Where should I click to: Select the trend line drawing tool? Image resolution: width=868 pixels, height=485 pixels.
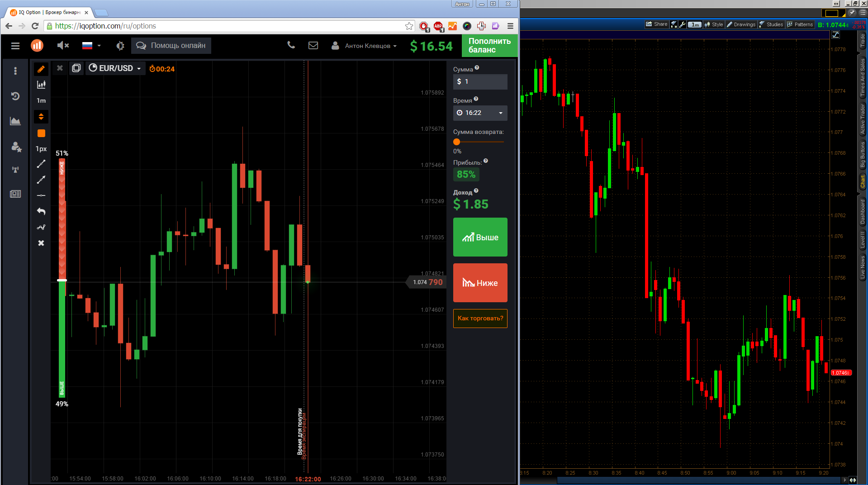click(x=41, y=164)
